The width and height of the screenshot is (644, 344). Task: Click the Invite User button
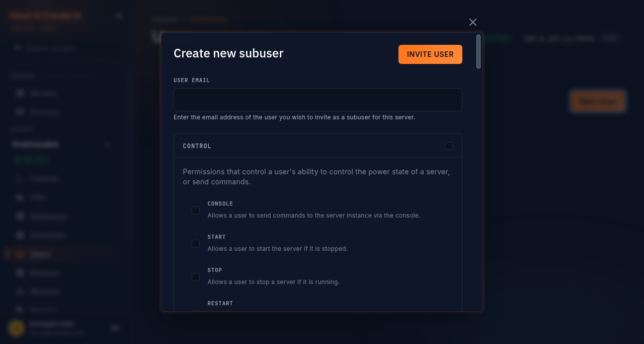click(x=430, y=54)
